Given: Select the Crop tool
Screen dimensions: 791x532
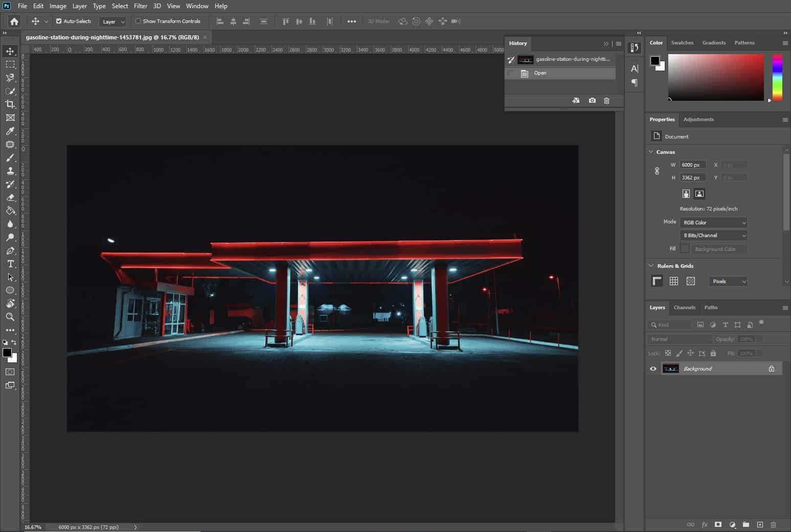Looking at the screenshot, I should tap(10, 104).
